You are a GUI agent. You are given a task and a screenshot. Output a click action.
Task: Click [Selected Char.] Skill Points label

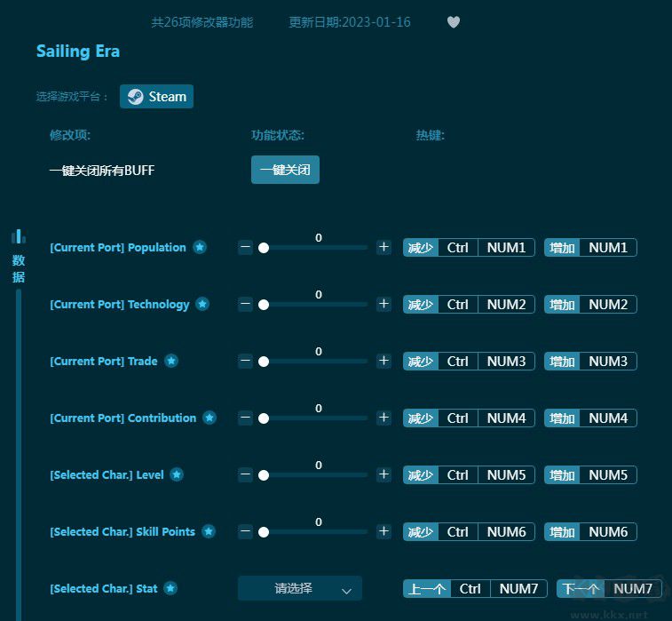[x=123, y=532]
